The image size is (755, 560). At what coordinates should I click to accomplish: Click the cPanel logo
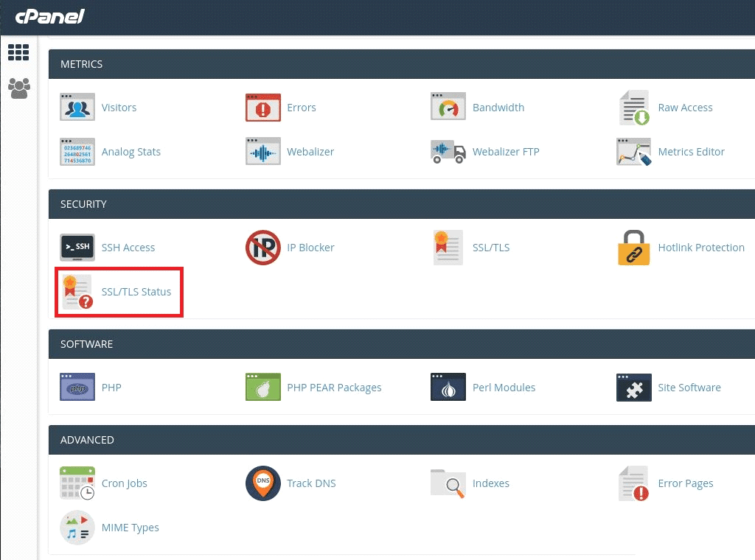[x=49, y=16]
